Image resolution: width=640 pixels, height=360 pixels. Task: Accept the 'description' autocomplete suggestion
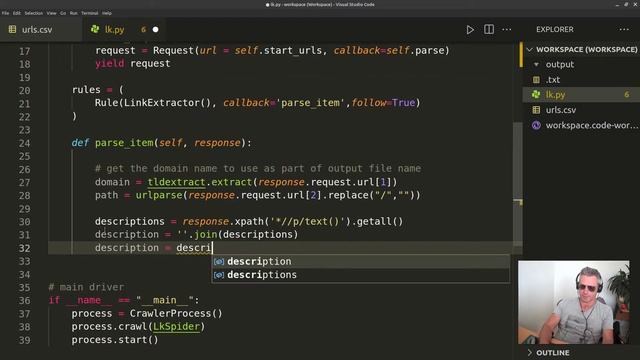tap(360, 262)
